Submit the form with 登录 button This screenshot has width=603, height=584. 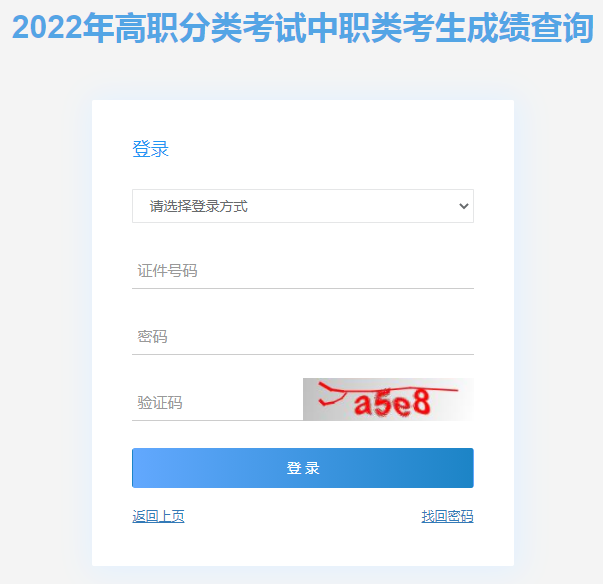303,468
